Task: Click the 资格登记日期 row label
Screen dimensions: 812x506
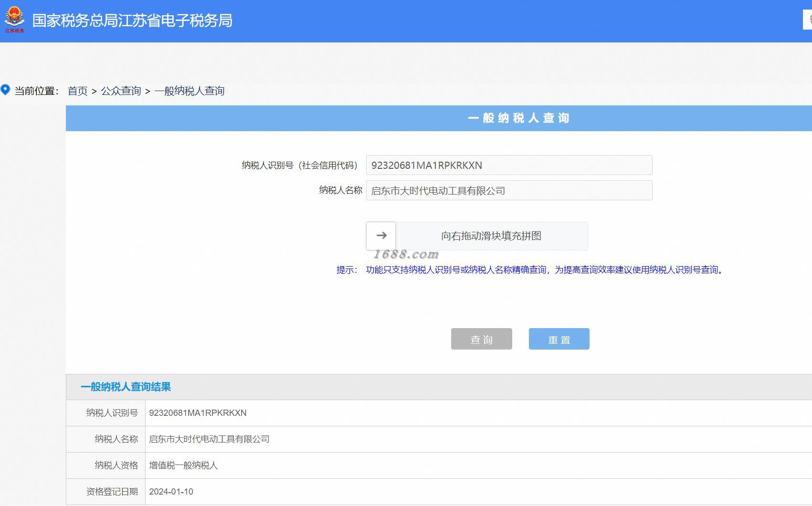Action: (x=112, y=492)
